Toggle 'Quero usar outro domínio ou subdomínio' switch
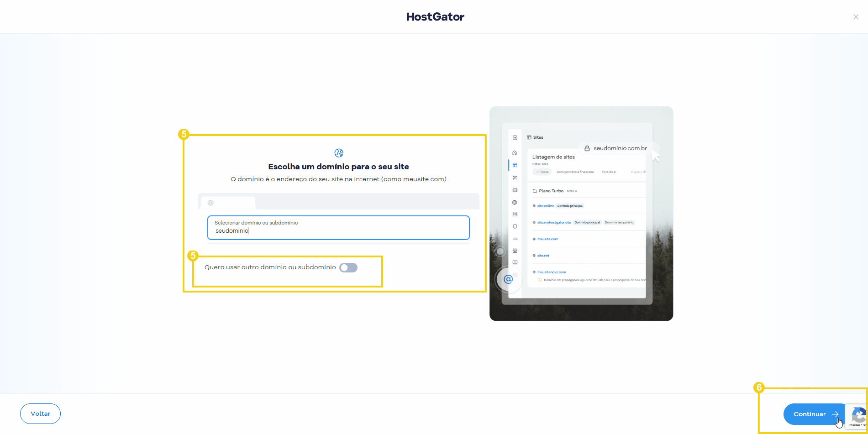This screenshot has height=434, width=868. [348, 268]
